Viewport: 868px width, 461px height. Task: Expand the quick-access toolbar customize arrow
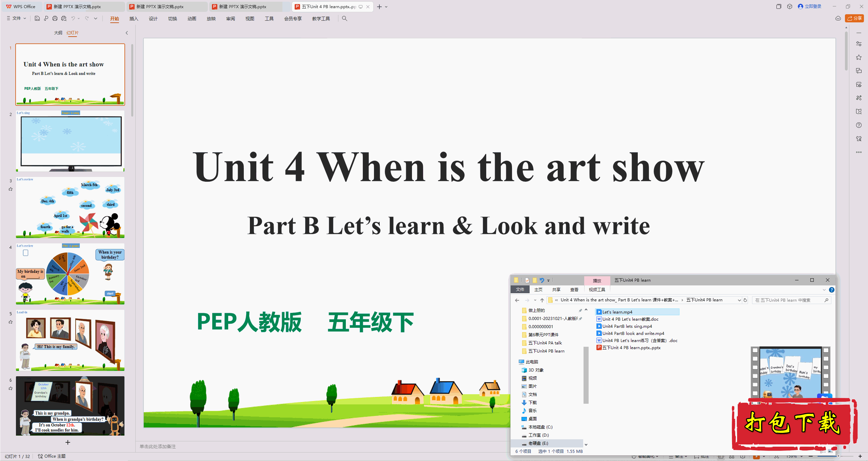[x=96, y=18]
